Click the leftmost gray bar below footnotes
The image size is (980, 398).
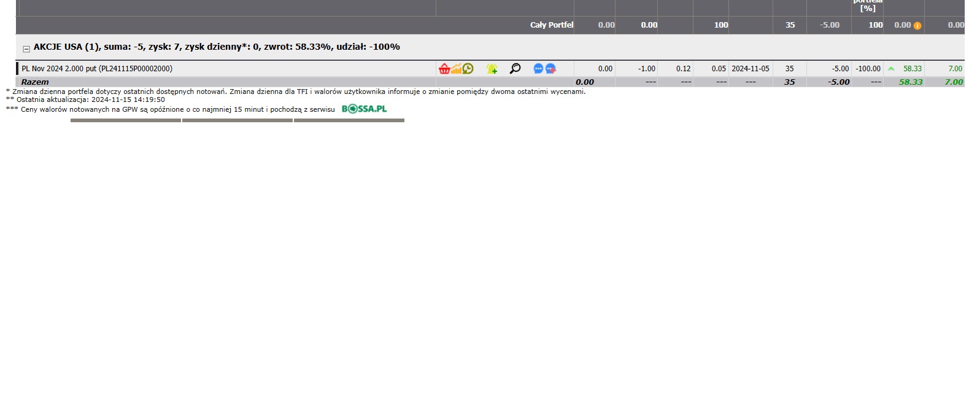coord(126,120)
